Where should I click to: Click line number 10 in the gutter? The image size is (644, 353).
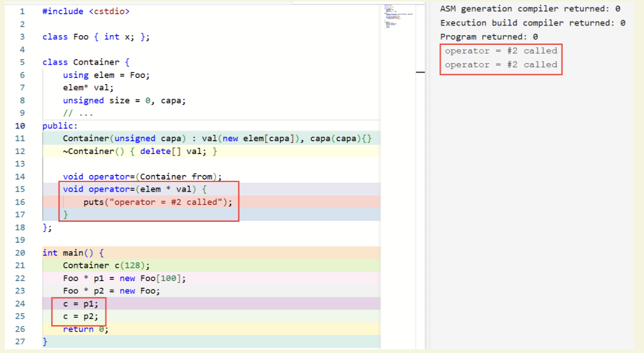pos(20,125)
